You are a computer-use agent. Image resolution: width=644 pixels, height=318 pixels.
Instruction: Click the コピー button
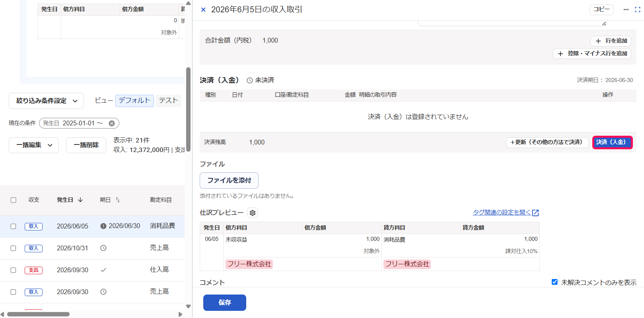(x=601, y=10)
